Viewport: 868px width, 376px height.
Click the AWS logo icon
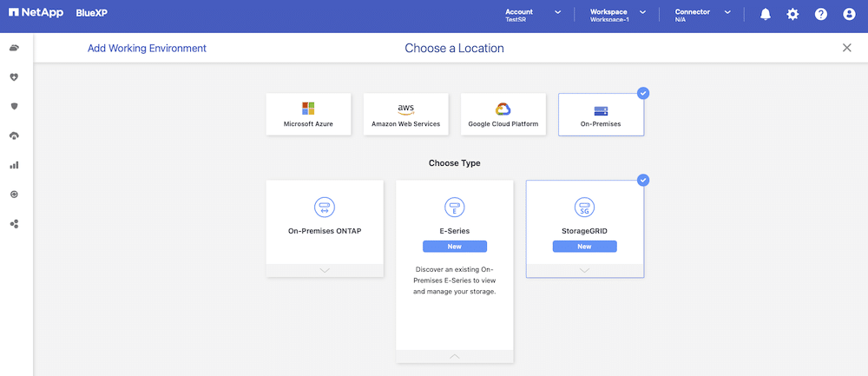pyautogui.click(x=405, y=109)
